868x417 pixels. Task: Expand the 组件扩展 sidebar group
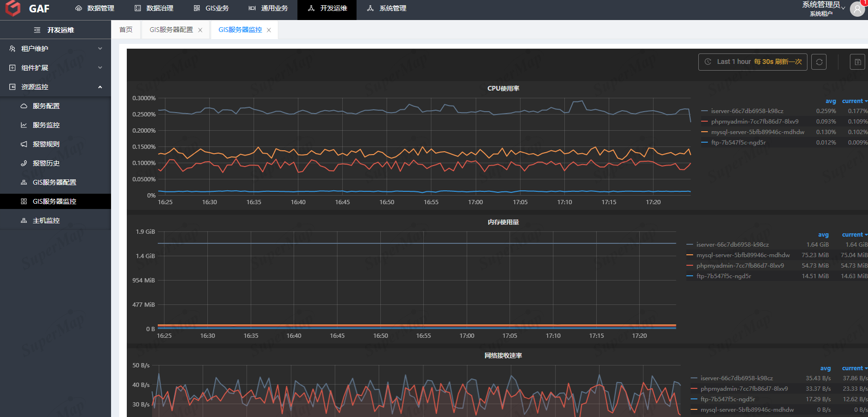coord(55,68)
